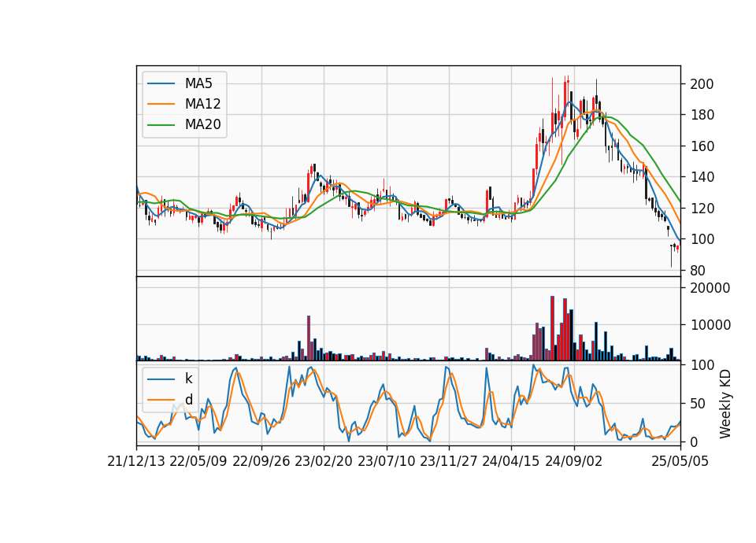Viewport: 756px width, 543px height.
Task: Click the 23/02/20 date tick label
Action: coord(324,461)
